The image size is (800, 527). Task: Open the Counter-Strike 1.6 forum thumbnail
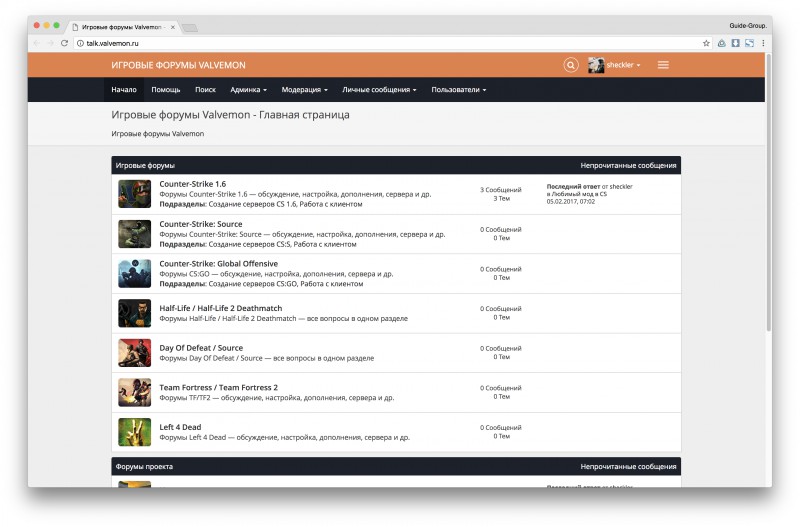[x=135, y=194]
